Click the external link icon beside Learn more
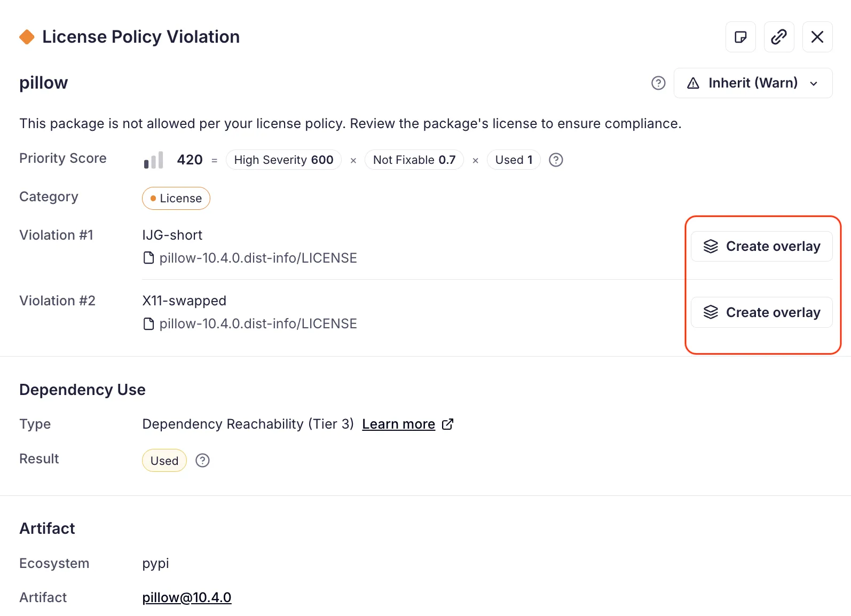The image size is (851, 616). pyautogui.click(x=448, y=424)
